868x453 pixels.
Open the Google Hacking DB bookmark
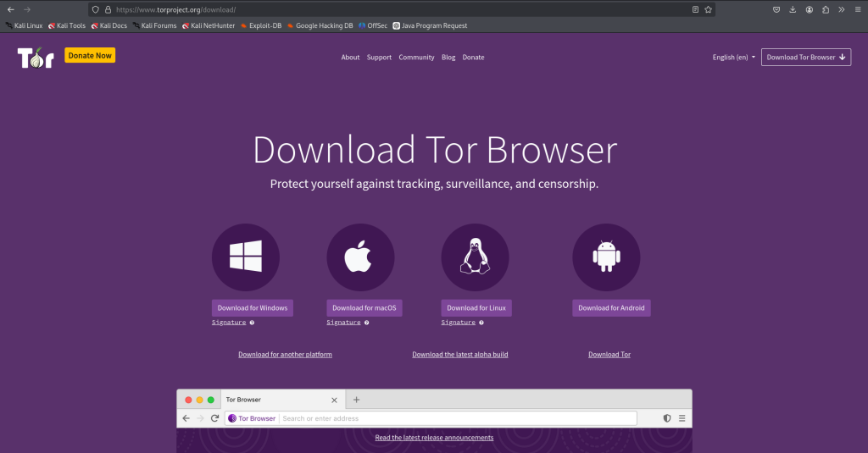pos(320,25)
